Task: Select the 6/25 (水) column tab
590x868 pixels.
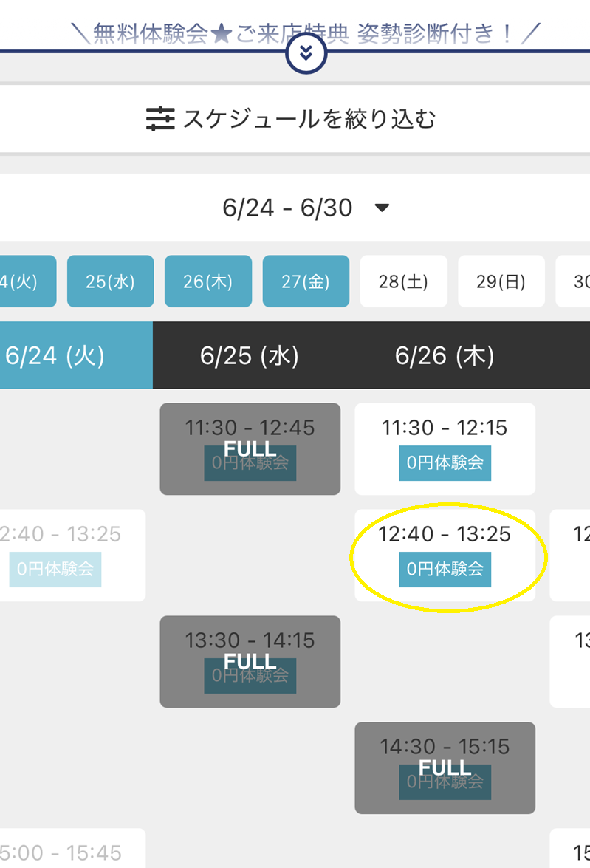Action: 250,355
